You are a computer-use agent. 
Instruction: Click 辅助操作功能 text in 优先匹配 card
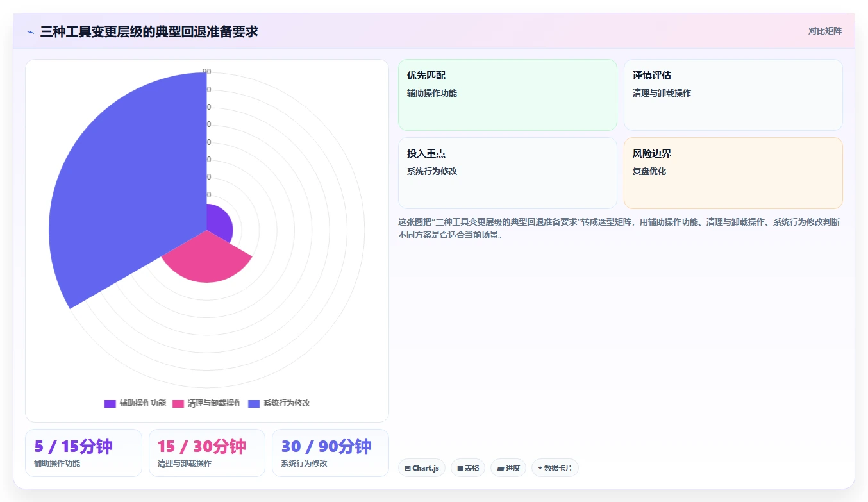pos(432,93)
